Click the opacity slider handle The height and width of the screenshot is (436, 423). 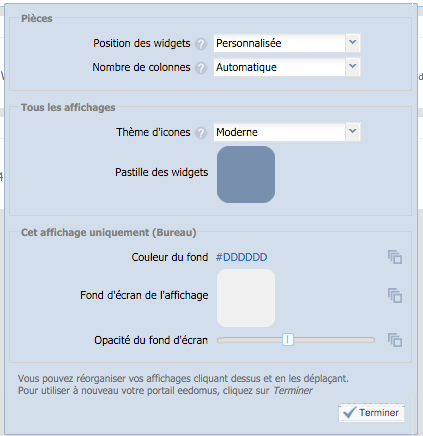pyautogui.click(x=288, y=340)
